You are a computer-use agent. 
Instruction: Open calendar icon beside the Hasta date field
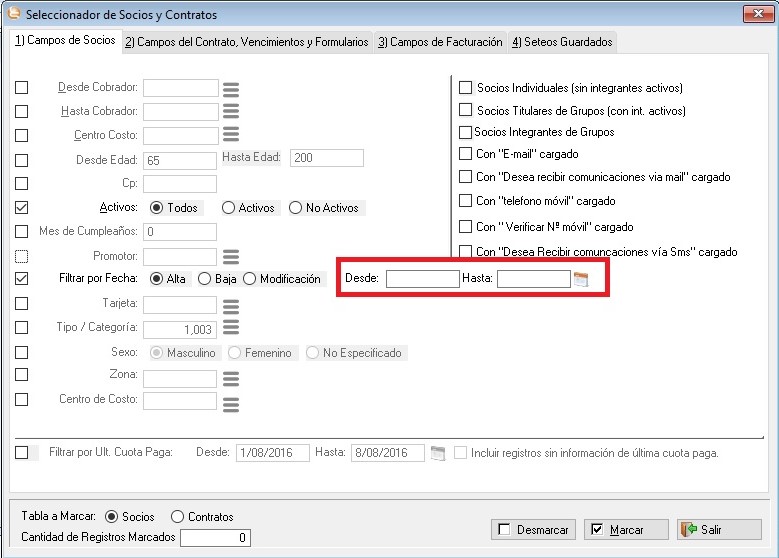click(x=581, y=279)
